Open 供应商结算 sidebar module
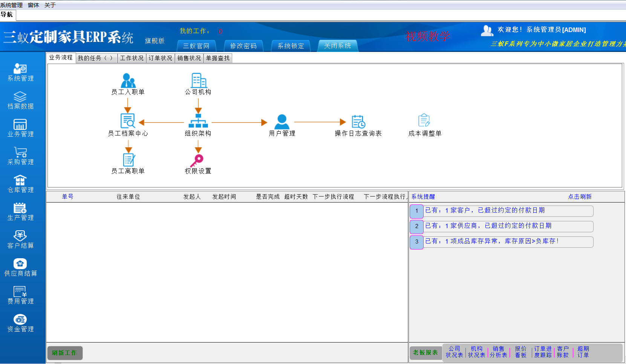This screenshot has width=626, height=364. click(20, 267)
